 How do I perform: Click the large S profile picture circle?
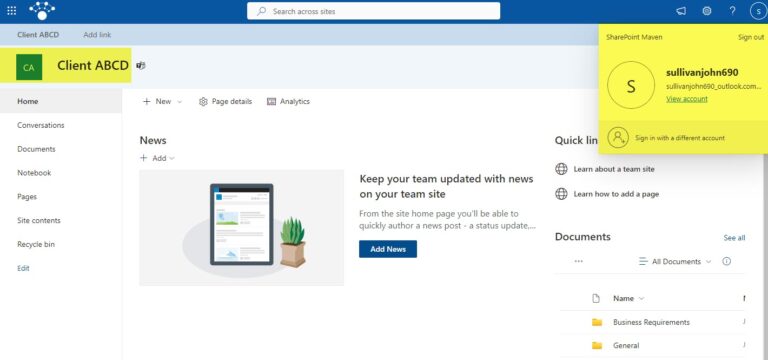tap(631, 85)
